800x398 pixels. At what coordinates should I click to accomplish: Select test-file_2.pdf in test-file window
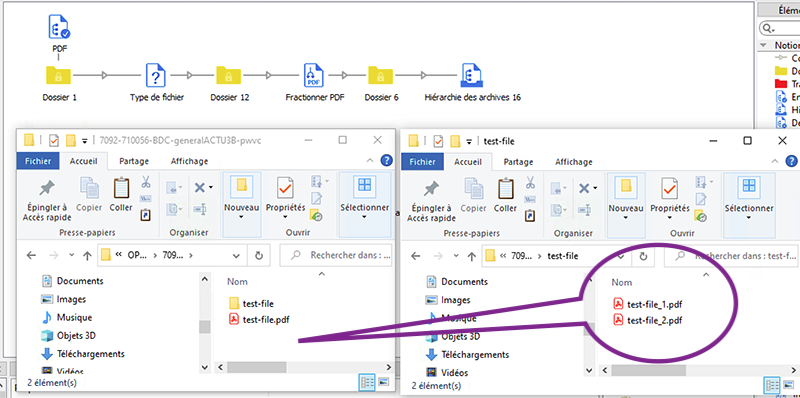[x=648, y=320]
